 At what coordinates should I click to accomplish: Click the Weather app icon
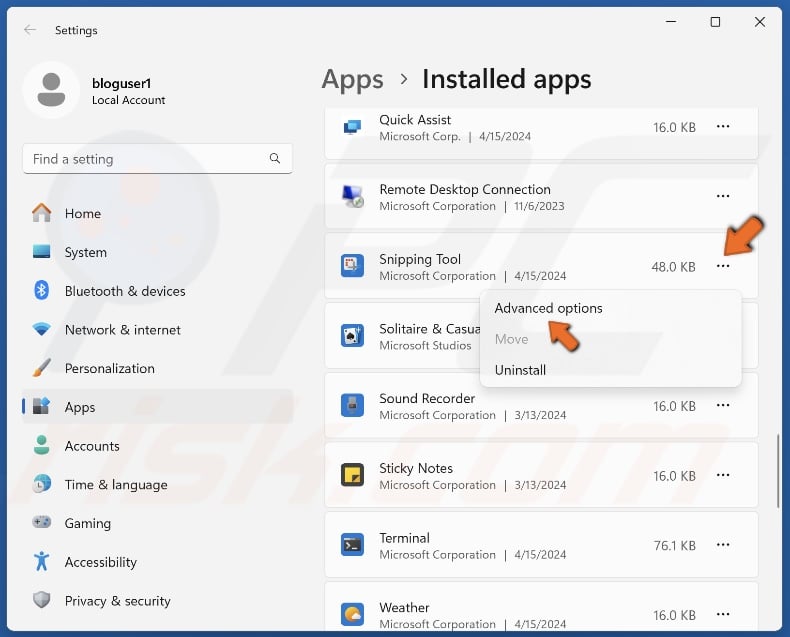[x=352, y=614]
